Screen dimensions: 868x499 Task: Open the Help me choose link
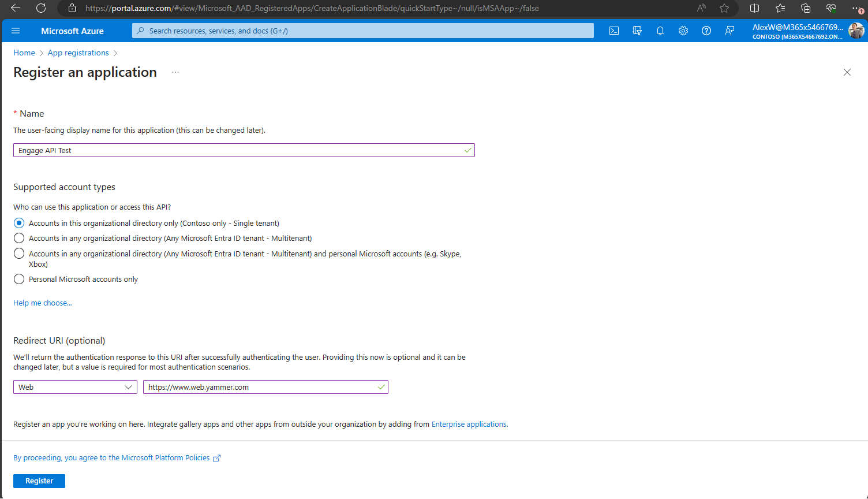pos(42,303)
